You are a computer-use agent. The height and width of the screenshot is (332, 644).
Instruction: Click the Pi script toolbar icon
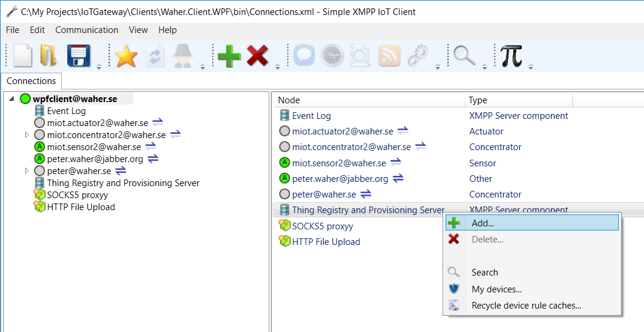pos(511,56)
